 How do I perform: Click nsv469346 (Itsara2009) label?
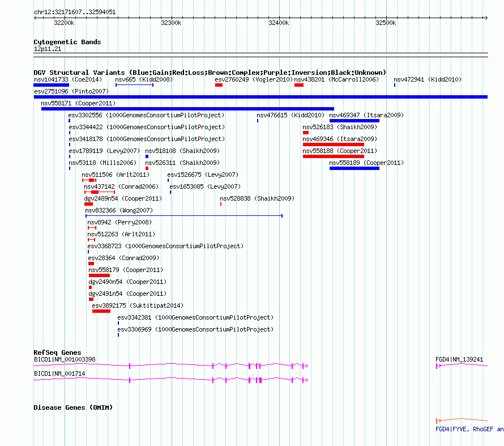[x=340, y=139]
